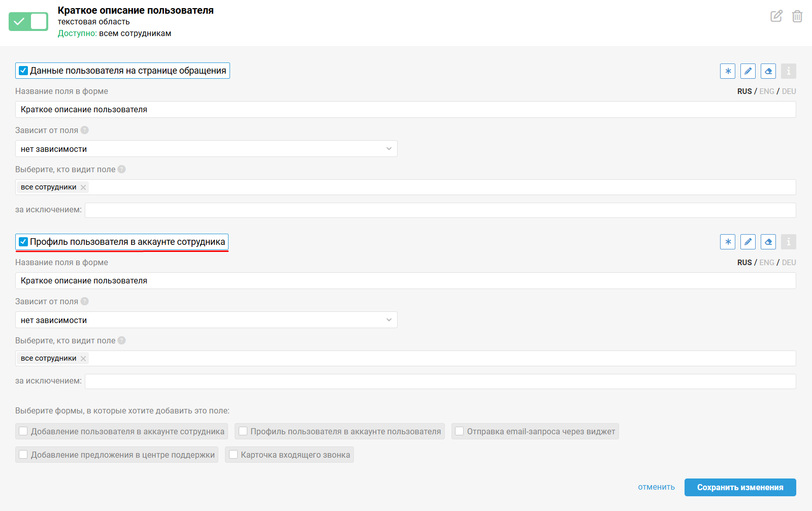Check "Добавление предложения в центре поддержки"

[23, 455]
